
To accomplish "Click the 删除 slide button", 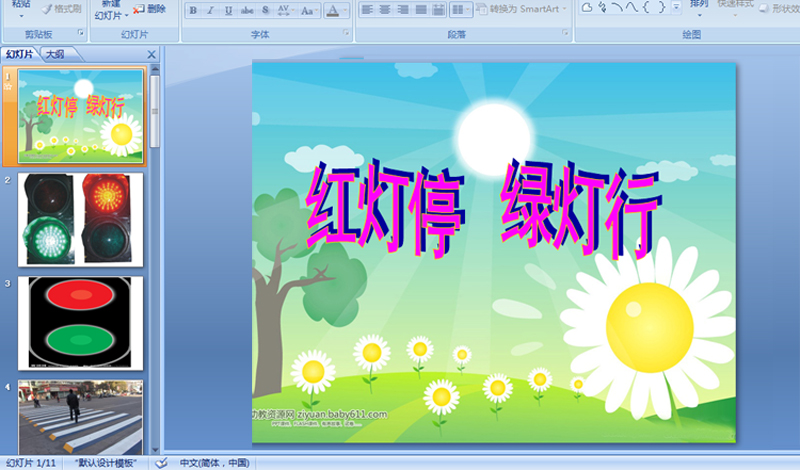I will [150, 9].
